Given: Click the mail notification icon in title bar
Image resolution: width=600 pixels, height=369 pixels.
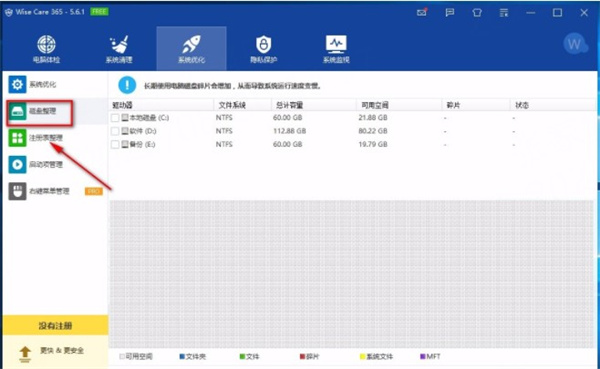Looking at the screenshot, I should [x=422, y=12].
